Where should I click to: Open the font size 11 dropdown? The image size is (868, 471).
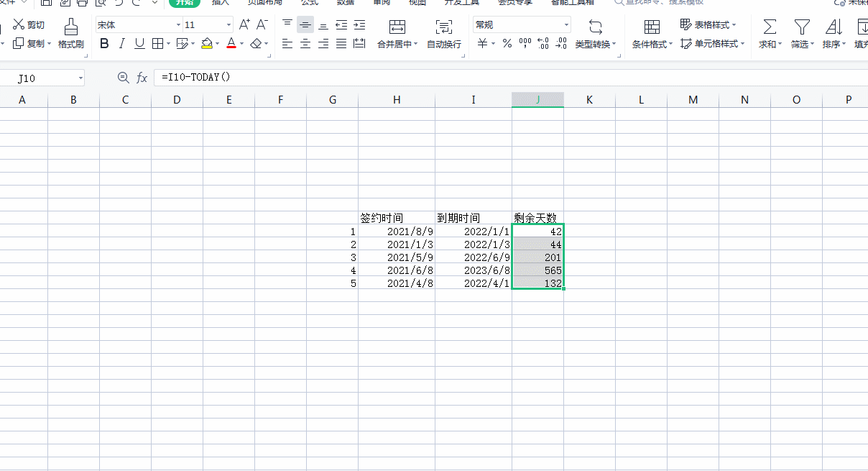(x=228, y=25)
